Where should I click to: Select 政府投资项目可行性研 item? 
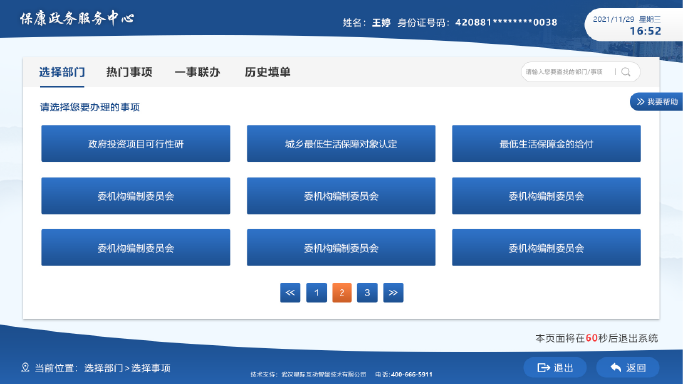point(135,144)
